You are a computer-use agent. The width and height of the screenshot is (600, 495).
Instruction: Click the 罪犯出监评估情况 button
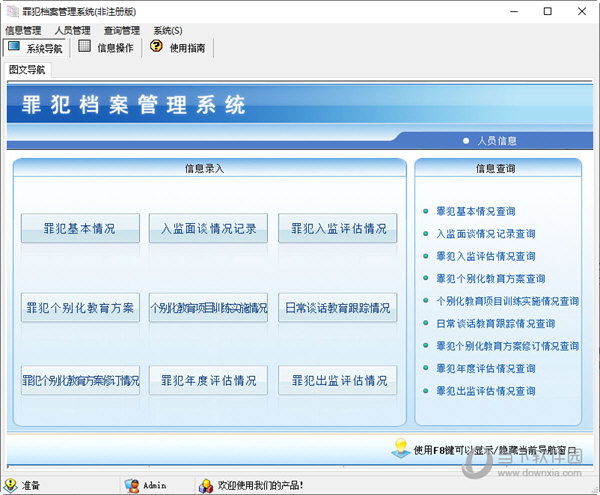(x=338, y=380)
